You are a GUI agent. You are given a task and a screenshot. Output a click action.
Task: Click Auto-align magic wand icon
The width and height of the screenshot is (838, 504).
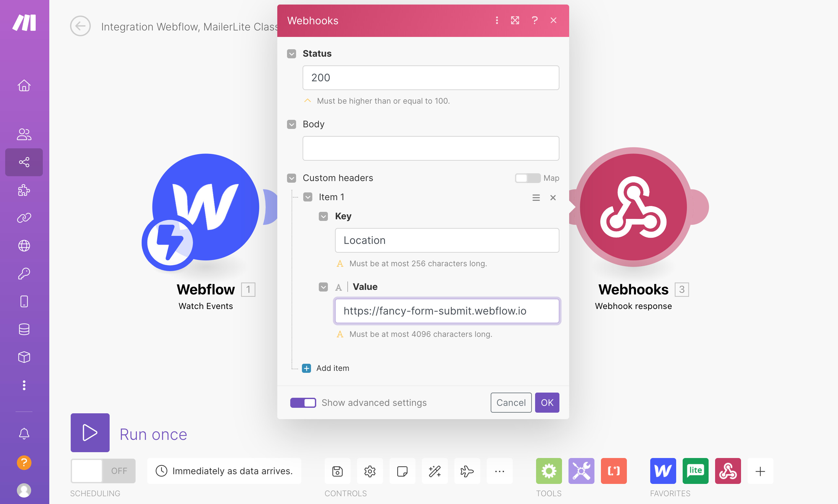coord(435,471)
